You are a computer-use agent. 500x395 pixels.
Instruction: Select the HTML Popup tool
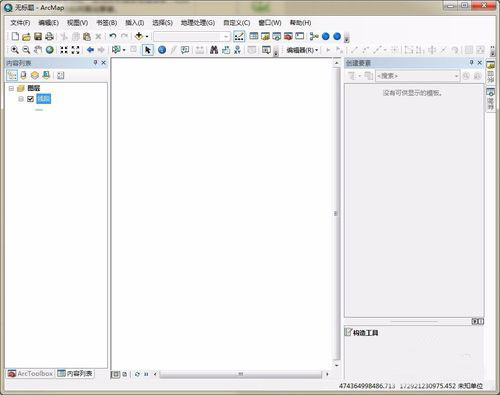tap(185, 50)
